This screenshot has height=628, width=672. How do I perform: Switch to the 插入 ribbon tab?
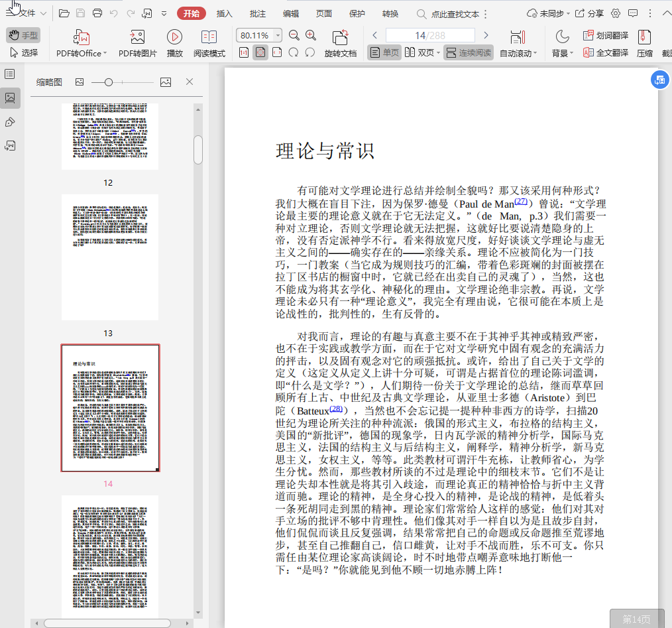225,13
